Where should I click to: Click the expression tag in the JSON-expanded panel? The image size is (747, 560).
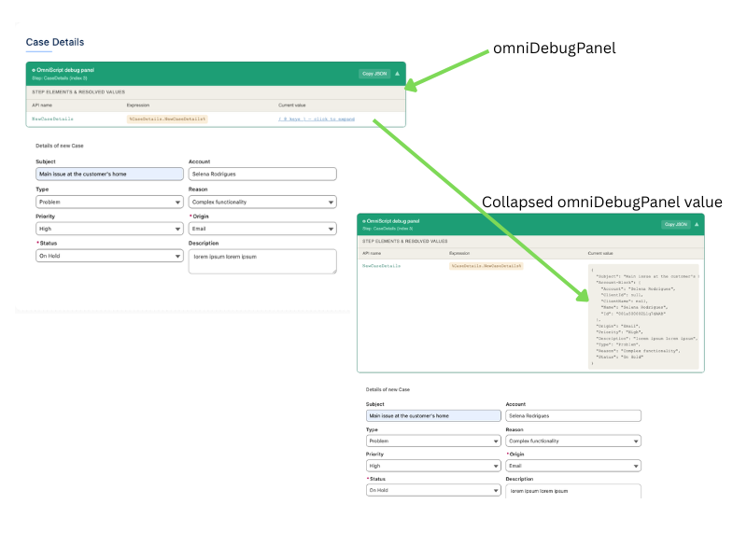coord(486,266)
